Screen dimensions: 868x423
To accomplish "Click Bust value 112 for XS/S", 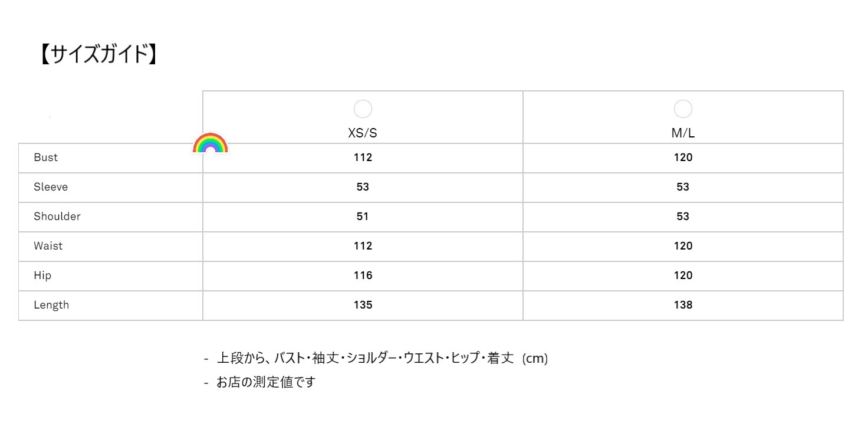I will click(x=363, y=158).
